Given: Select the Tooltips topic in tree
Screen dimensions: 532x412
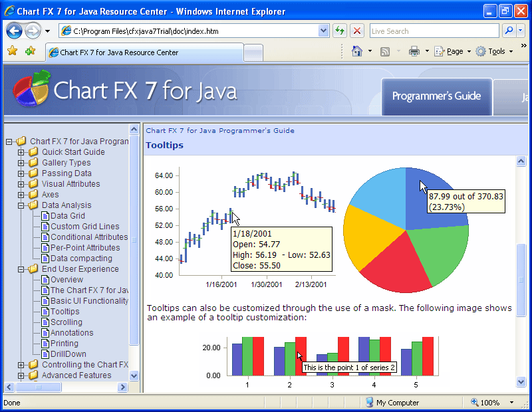Looking at the screenshot, I should click(x=65, y=311).
